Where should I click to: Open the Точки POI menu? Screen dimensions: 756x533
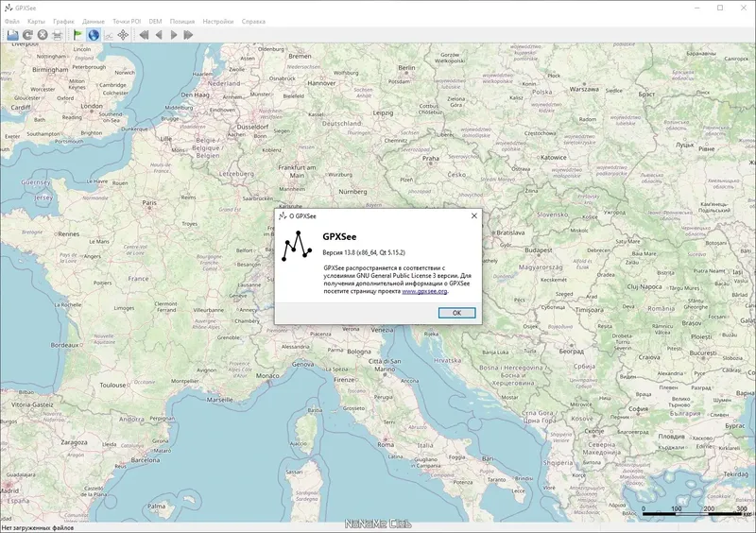coord(127,21)
